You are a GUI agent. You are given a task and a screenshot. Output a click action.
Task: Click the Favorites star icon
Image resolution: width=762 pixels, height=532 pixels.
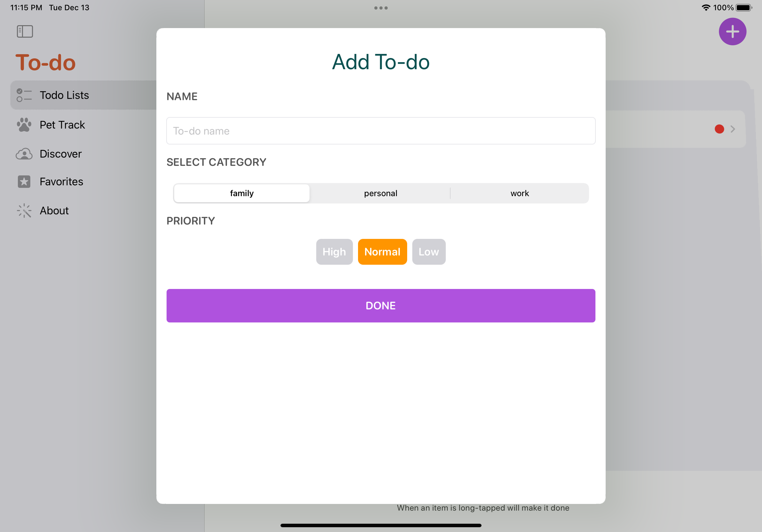coord(24,181)
